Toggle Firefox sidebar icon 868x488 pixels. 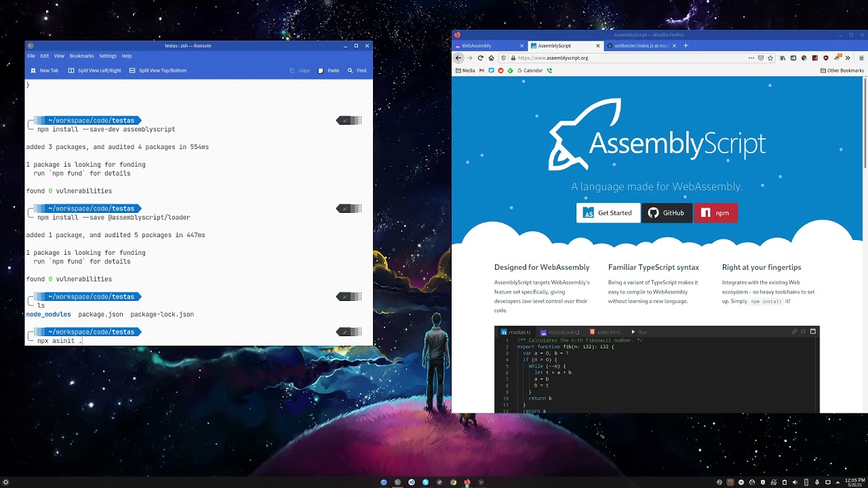[793, 58]
